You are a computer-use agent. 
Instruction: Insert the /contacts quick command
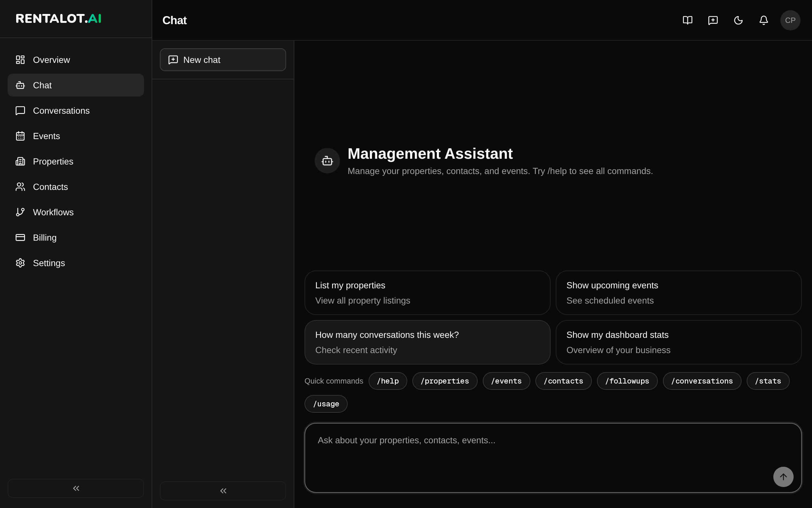563,381
